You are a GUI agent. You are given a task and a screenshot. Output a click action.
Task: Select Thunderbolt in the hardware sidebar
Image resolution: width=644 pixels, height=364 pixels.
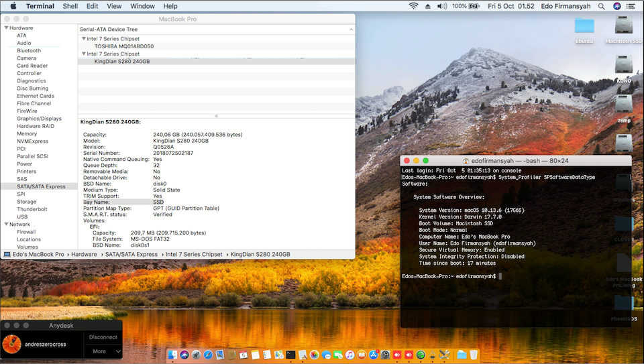pyautogui.click(x=31, y=209)
